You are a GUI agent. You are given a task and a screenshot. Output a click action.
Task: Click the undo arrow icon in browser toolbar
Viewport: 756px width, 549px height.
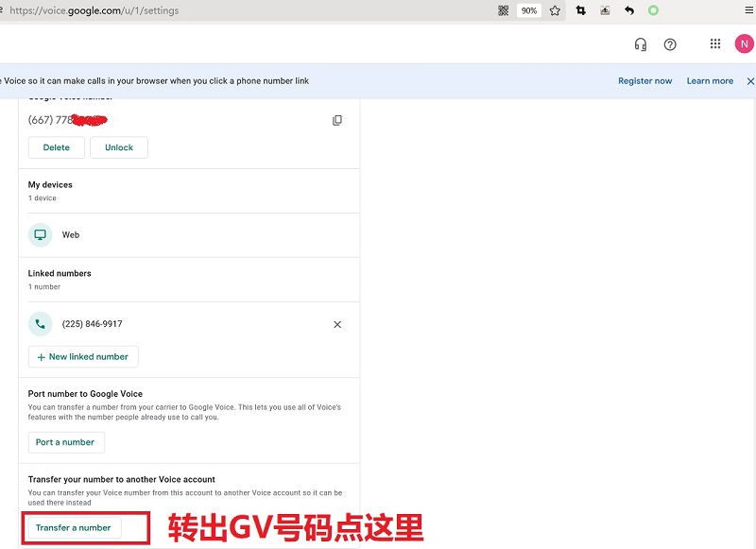tap(629, 10)
